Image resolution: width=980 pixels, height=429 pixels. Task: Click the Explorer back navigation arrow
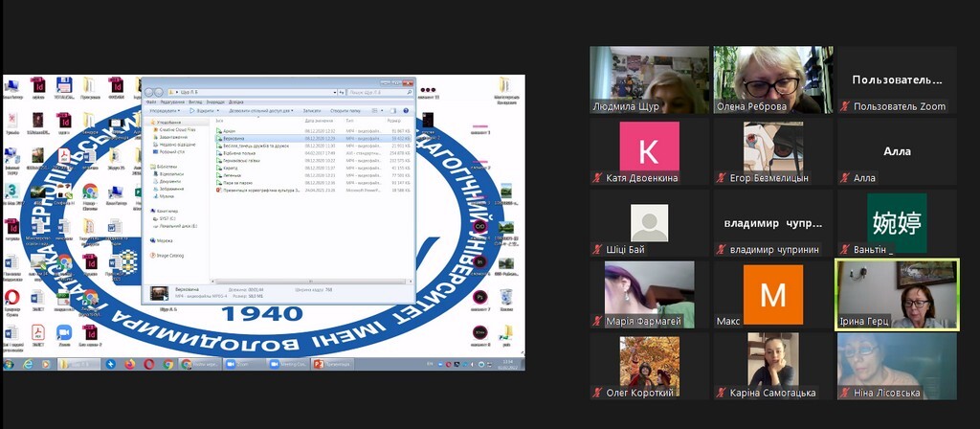point(148,93)
